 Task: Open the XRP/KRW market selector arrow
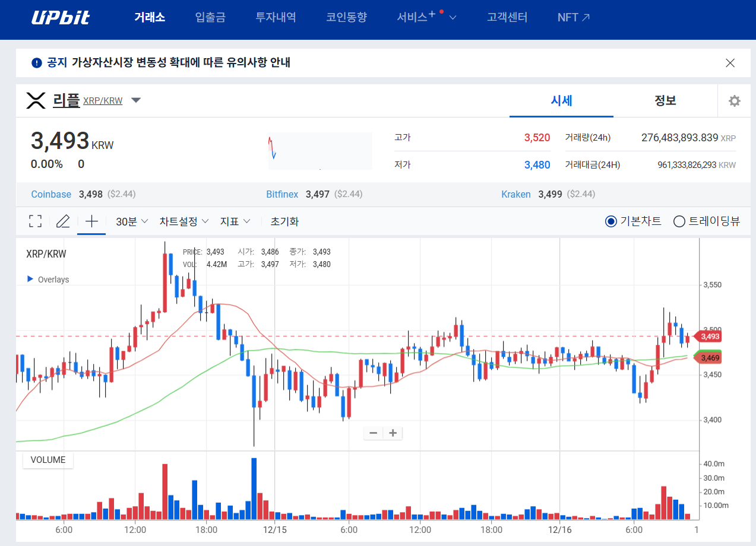(x=136, y=100)
